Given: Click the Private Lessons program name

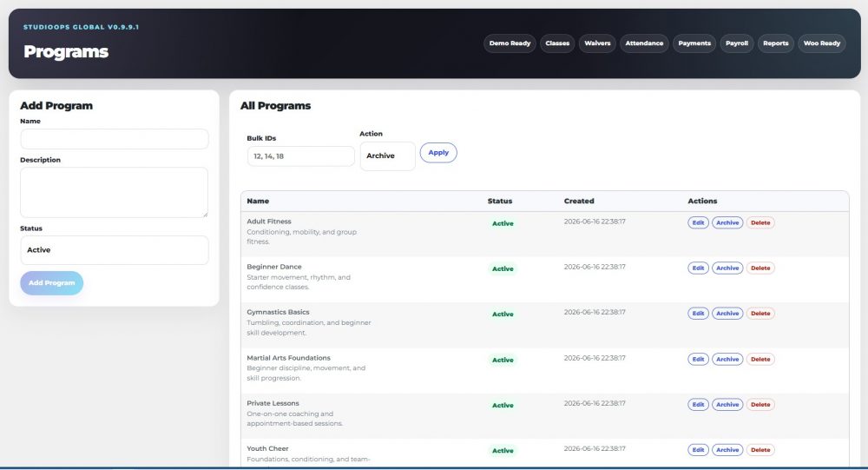Looking at the screenshot, I should coord(273,403).
